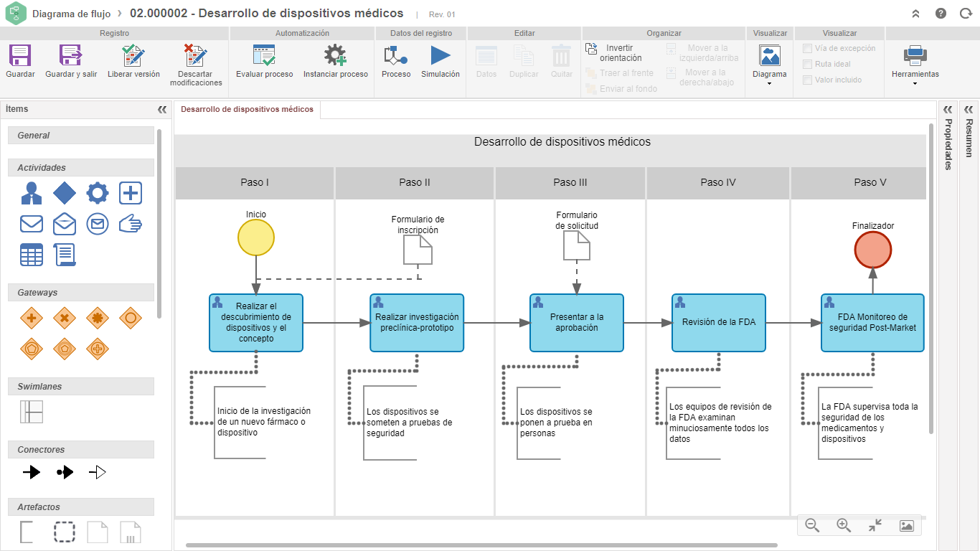Click the vertical canvas scrollbar

click(x=932, y=278)
